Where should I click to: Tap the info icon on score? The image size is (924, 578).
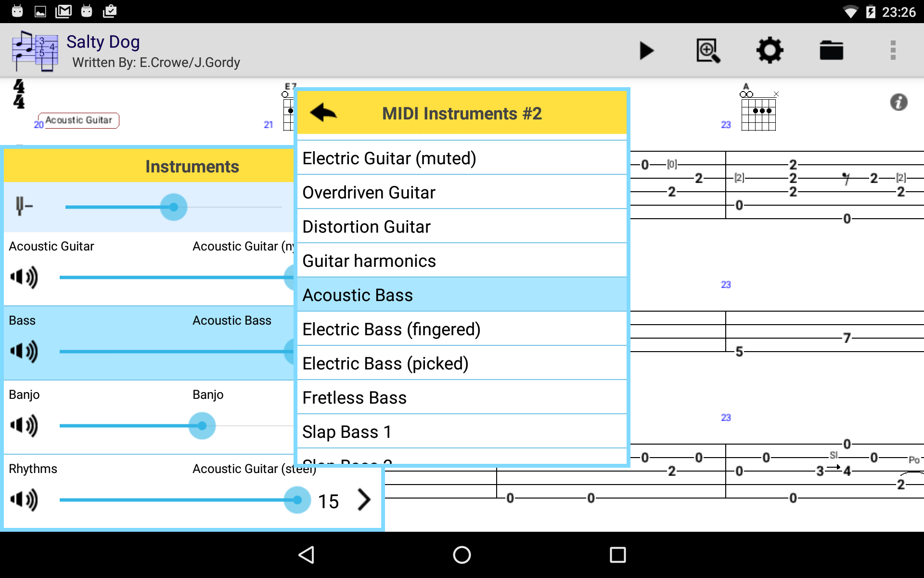898,102
